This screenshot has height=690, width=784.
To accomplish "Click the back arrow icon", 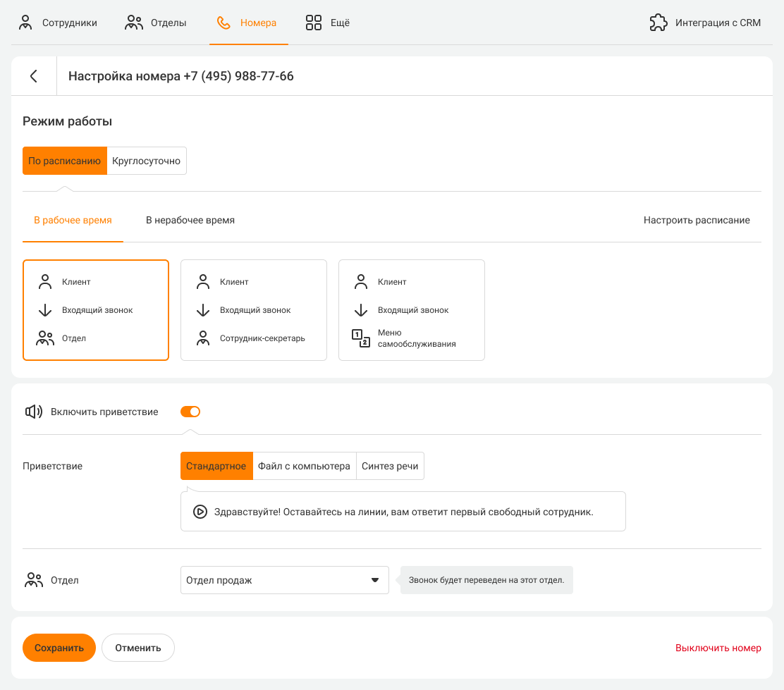I will click(x=34, y=76).
